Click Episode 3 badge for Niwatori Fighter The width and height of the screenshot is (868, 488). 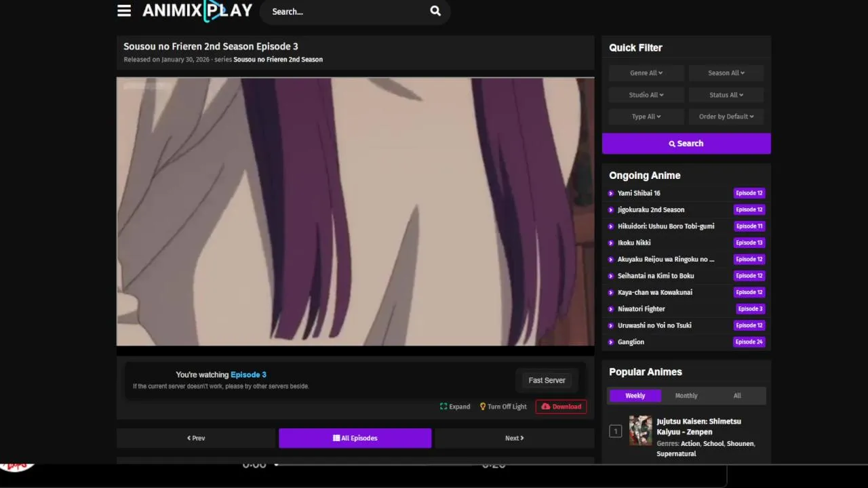pos(751,309)
